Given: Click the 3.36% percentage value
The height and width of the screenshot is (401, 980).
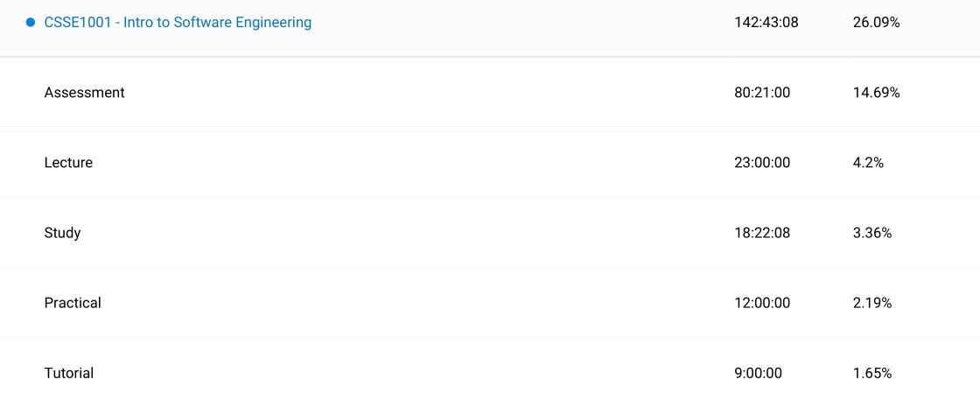Looking at the screenshot, I should coord(872,233).
